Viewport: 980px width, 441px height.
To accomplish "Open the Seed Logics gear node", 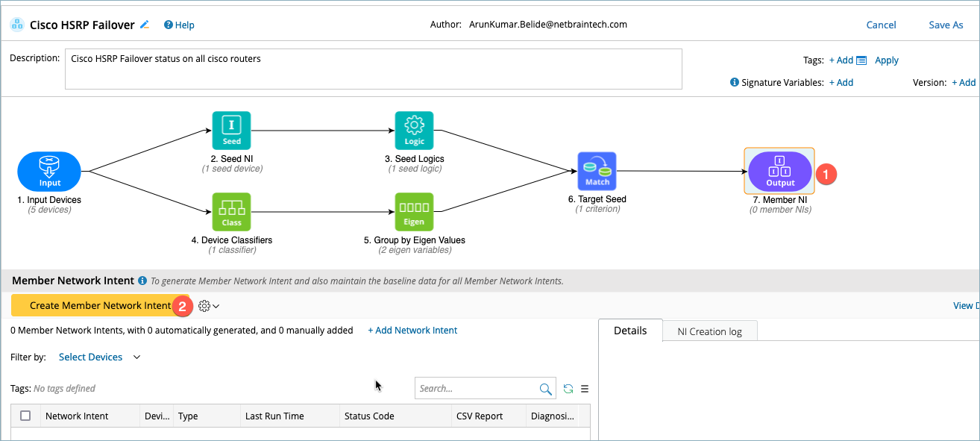I will (x=414, y=131).
